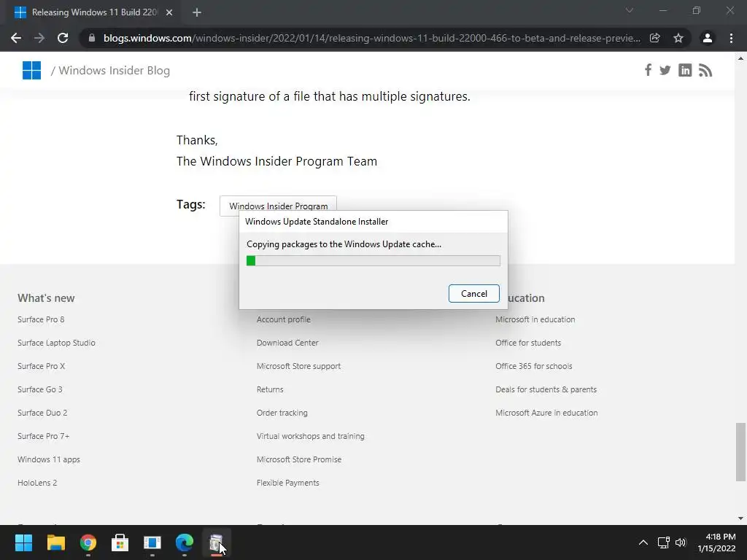Open the blue window app on taskbar

[x=152, y=542]
